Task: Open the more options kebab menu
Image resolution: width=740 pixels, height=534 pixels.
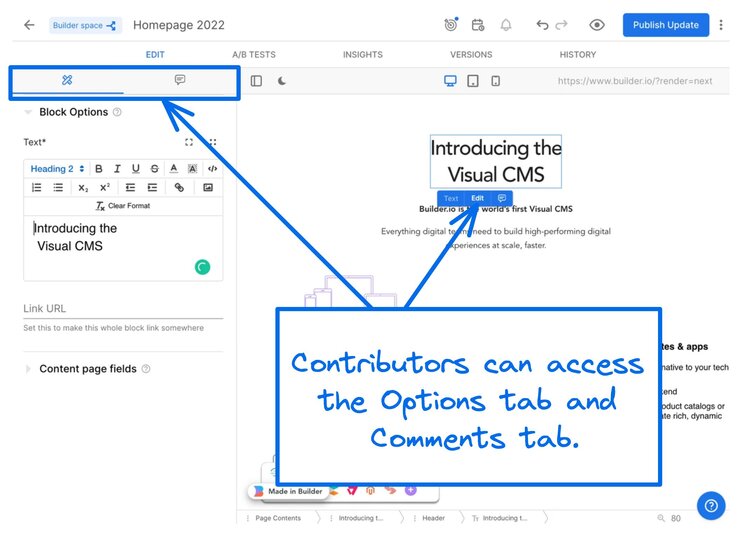Action: [721, 25]
